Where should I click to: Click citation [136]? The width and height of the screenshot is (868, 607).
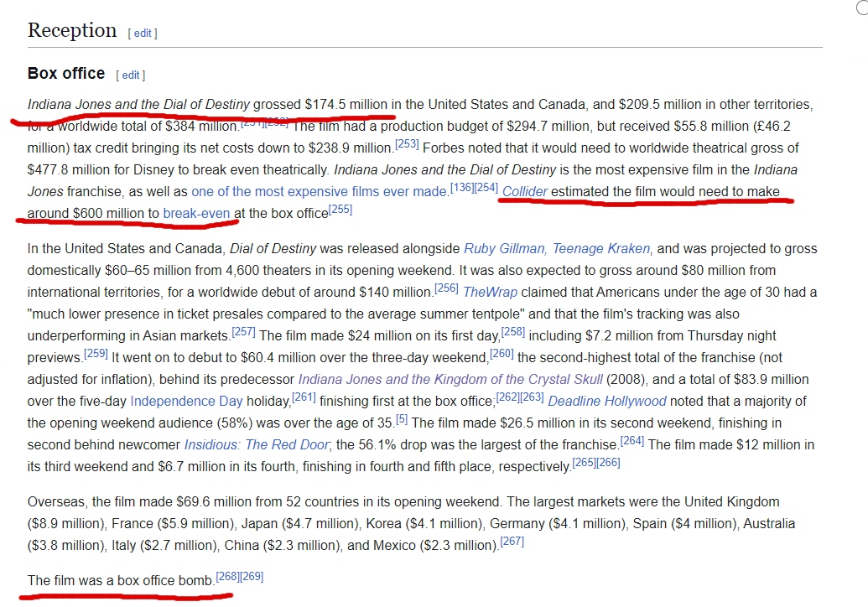pos(462,188)
